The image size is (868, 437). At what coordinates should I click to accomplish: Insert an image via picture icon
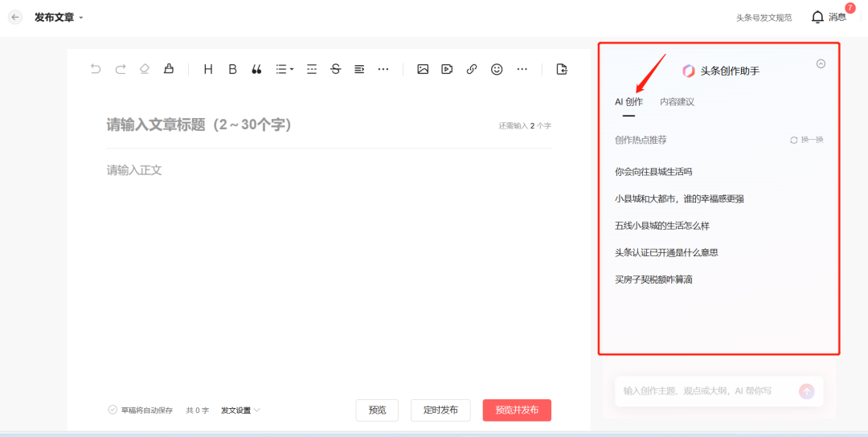(423, 69)
